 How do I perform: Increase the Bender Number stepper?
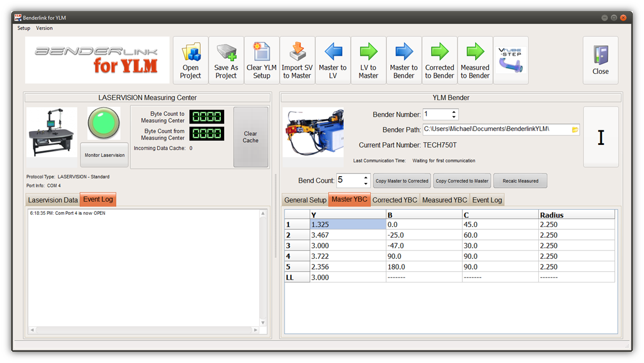453,112
